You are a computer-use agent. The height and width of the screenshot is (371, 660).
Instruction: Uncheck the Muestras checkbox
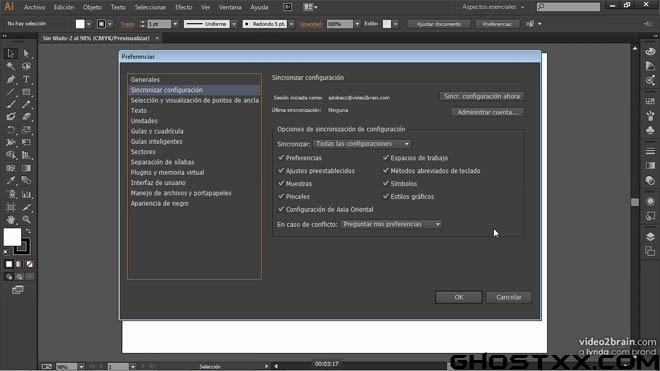coord(281,184)
